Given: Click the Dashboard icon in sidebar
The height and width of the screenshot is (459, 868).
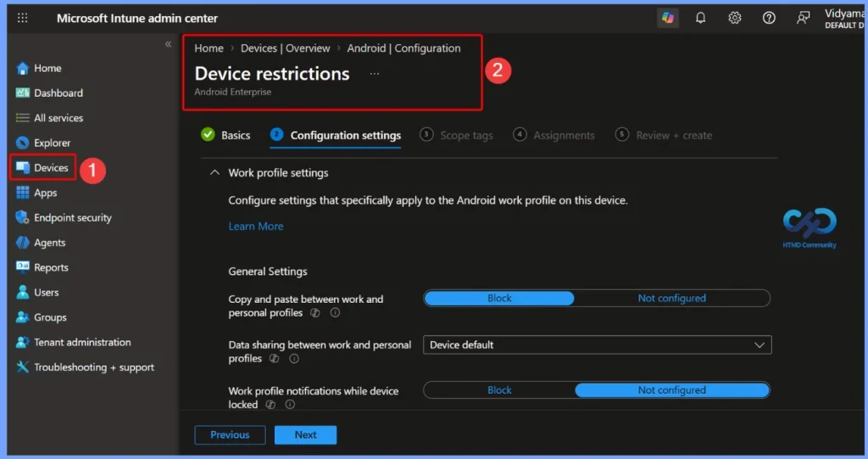Looking at the screenshot, I should (22, 92).
